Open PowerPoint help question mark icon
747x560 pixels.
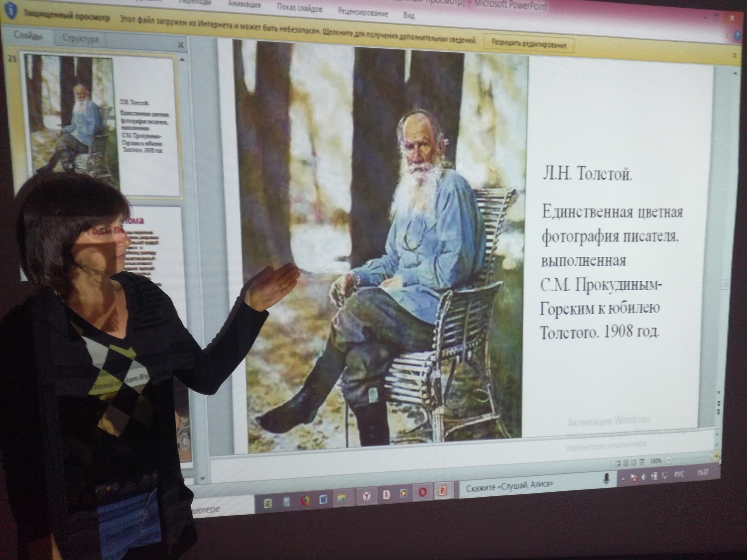click(x=739, y=36)
